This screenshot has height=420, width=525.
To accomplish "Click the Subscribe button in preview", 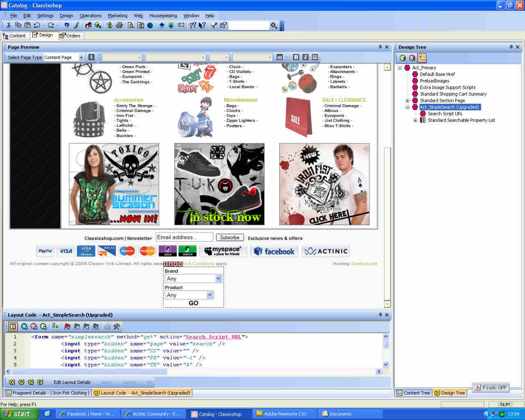I will [230, 237].
